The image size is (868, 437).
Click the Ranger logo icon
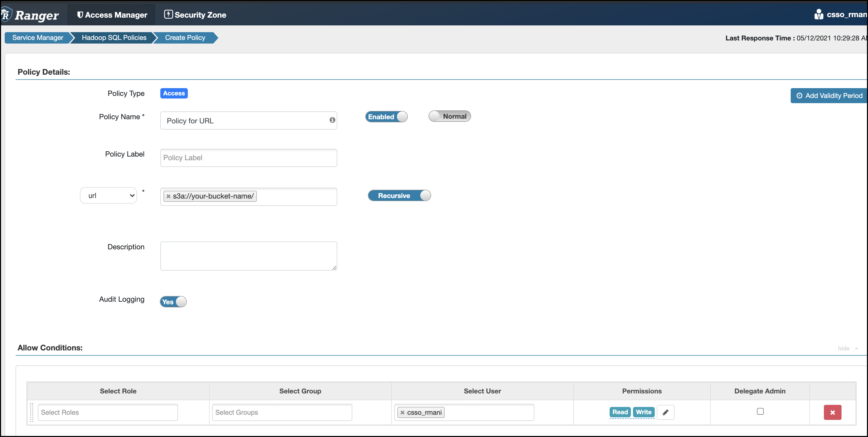(6, 15)
